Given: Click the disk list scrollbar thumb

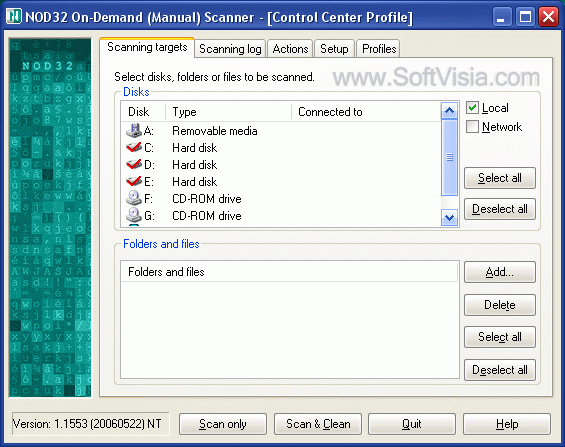Looking at the screenshot, I should click(449, 157).
